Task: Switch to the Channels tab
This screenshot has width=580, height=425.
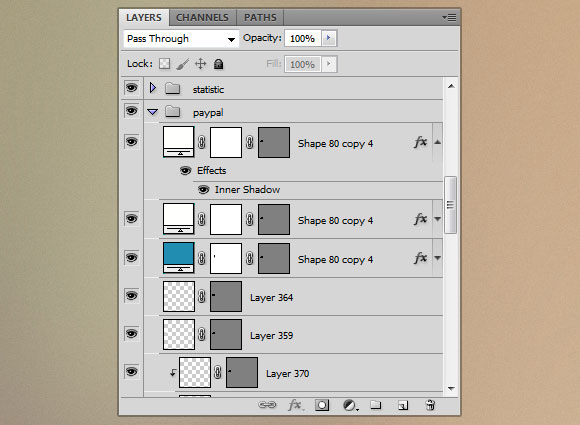Action: (x=202, y=17)
